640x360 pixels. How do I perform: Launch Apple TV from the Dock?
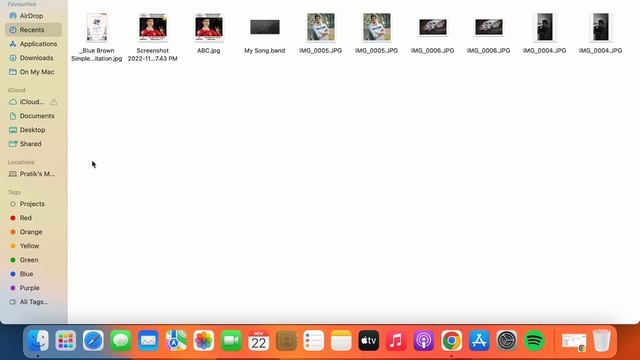pyautogui.click(x=369, y=340)
